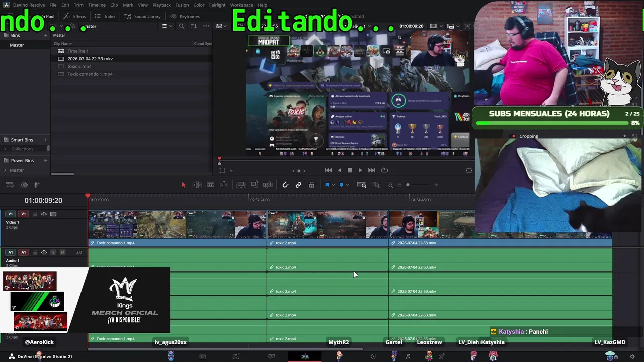This screenshot has height=362, width=644.
Task: Mute the Audio 1 track
Action: pyautogui.click(x=63, y=252)
